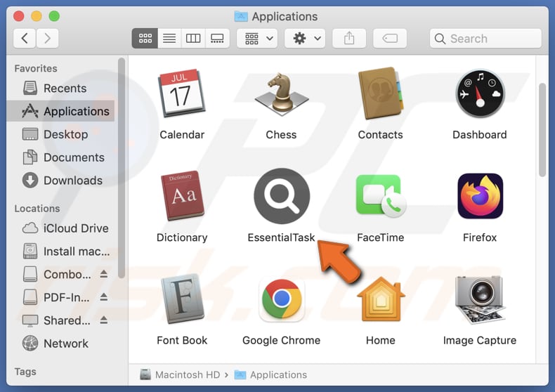Open Recents in the sidebar
Image resolution: width=555 pixels, height=392 pixels.
(60, 88)
